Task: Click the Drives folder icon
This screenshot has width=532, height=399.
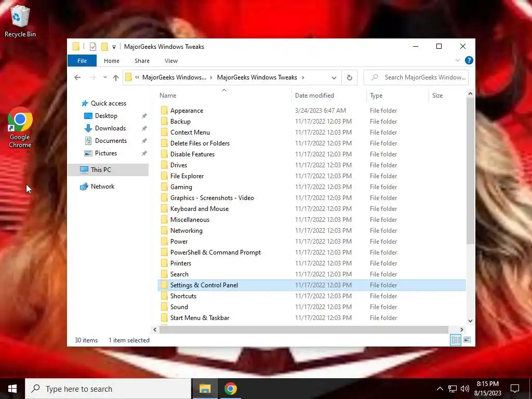Action: point(164,165)
